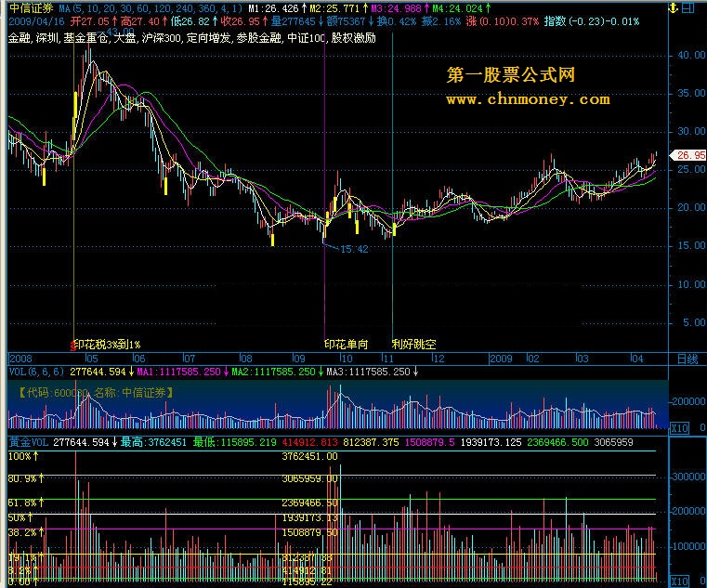Viewport: 707px width, 588px height.
Task: Click the MA3:1117585.250 volume average
Action: pyautogui.click(x=372, y=372)
